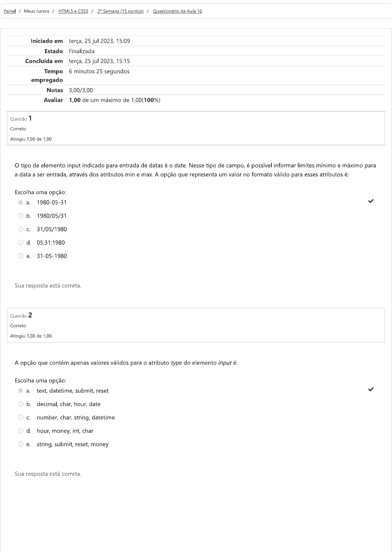This screenshot has height=552, width=392.
Task: Open 2ª Semana (15 pontos) breadcrumb
Action: [120, 11]
